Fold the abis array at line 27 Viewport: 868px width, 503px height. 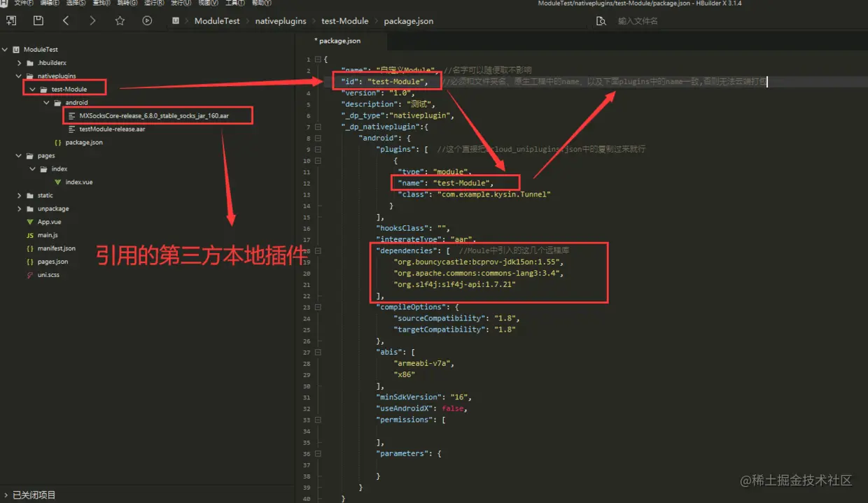pos(318,352)
